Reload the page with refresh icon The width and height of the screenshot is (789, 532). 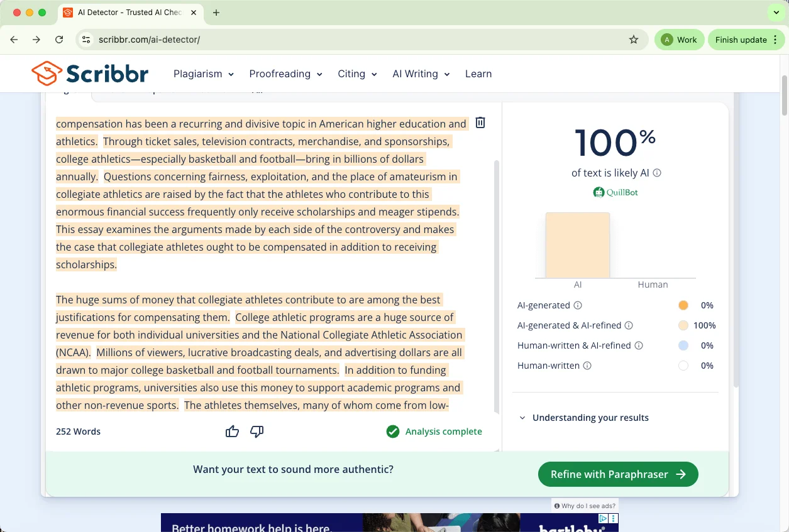coord(59,40)
